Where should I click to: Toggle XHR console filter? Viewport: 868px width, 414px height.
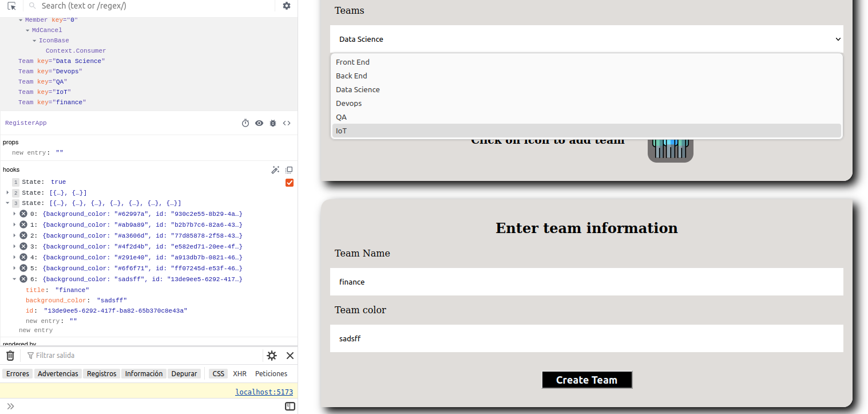(240, 373)
